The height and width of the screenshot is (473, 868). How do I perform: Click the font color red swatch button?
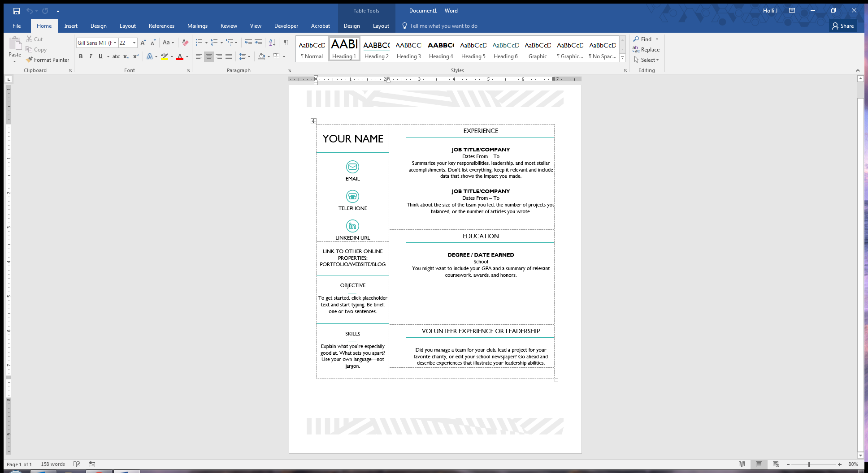click(x=180, y=56)
